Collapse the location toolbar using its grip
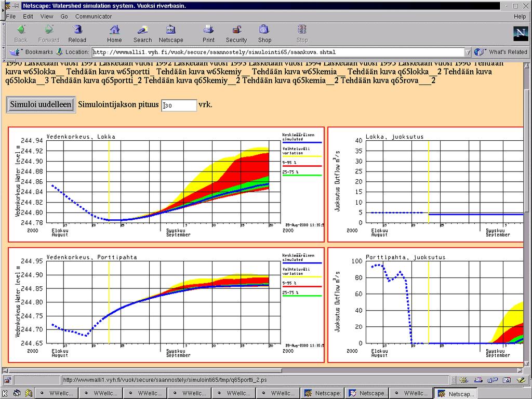The height and width of the screenshot is (399, 532). [4, 52]
